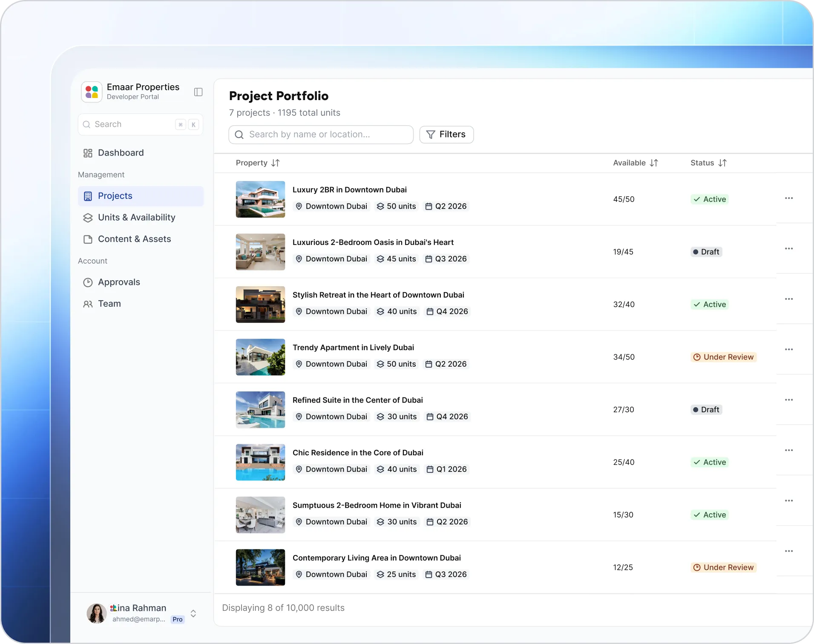
Task: Open more options for Luxury 2BR in Downtown Dubai
Action: coord(789,198)
